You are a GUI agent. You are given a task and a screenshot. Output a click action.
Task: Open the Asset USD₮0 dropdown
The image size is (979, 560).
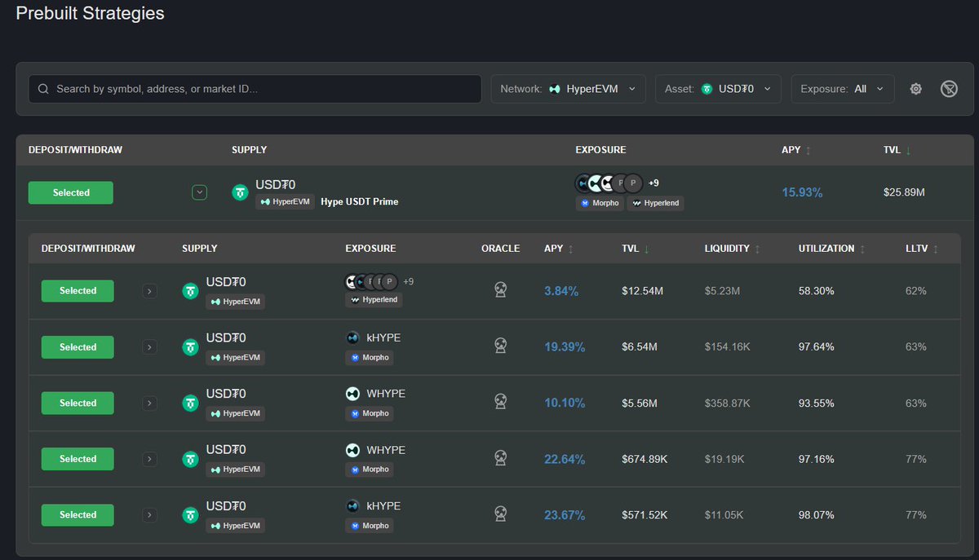718,89
